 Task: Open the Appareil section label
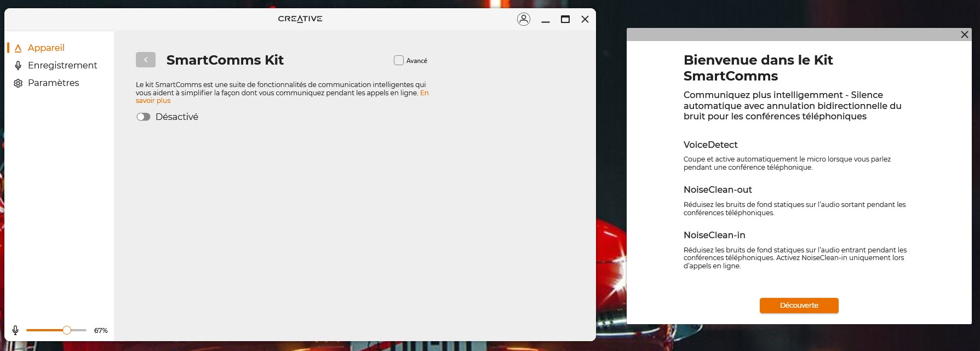[46, 48]
